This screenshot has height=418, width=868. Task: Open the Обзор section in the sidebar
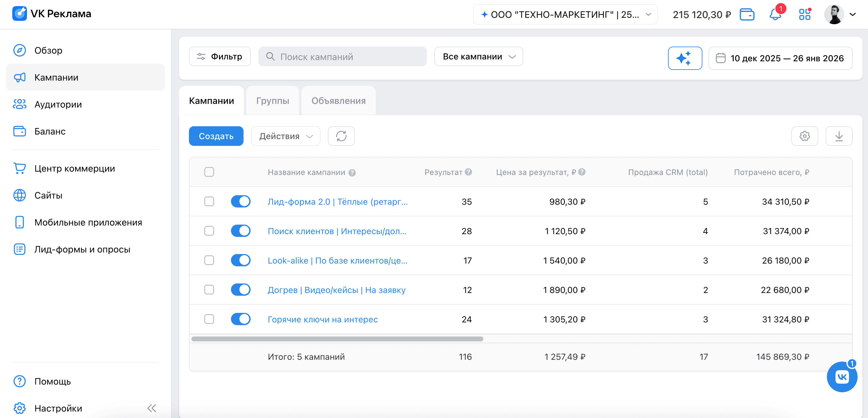(x=48, y=50)
